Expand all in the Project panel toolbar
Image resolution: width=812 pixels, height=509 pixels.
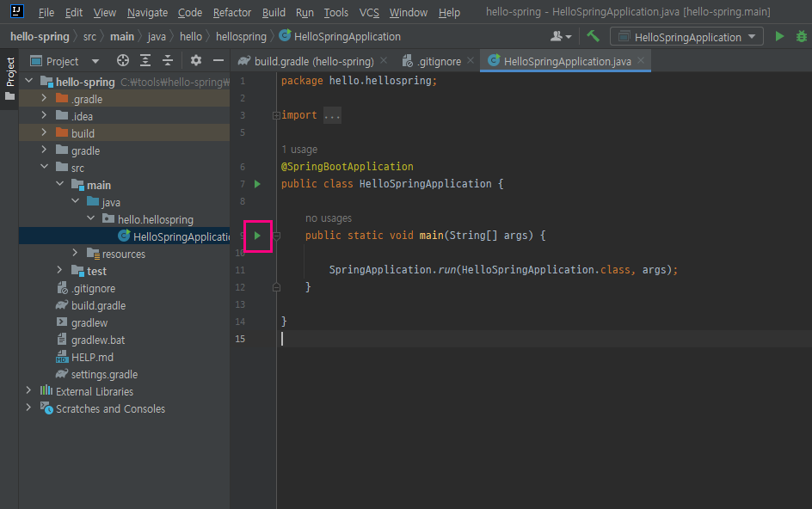pos(145,60)
